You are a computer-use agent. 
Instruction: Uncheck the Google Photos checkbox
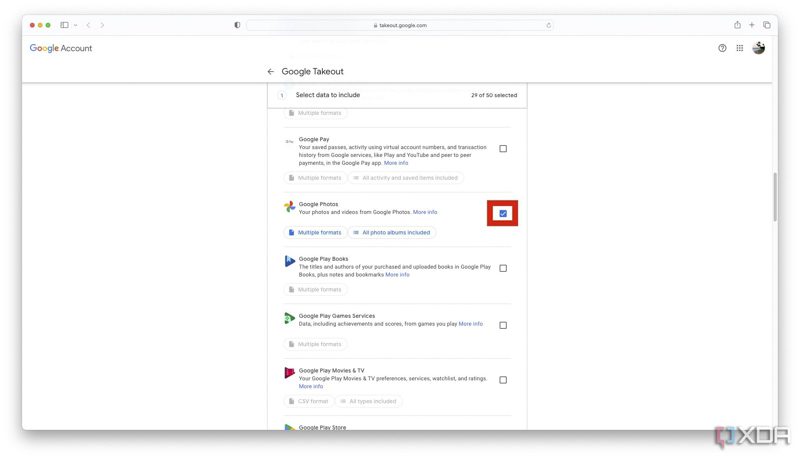(x=503, y=213)
